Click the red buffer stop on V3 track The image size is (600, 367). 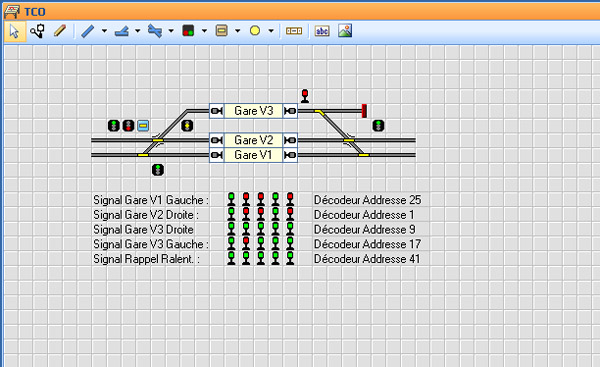click(x=364, y=111)
